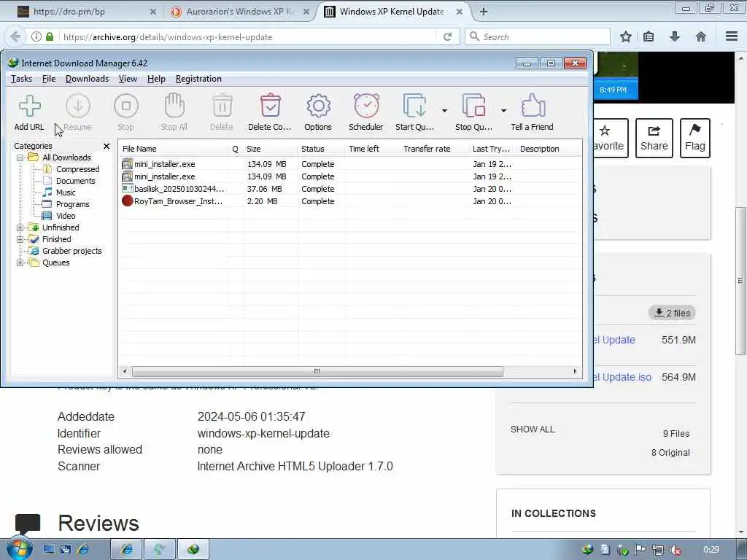
Task: Click the 2 files download badge
Action: [x=672, y=313]
